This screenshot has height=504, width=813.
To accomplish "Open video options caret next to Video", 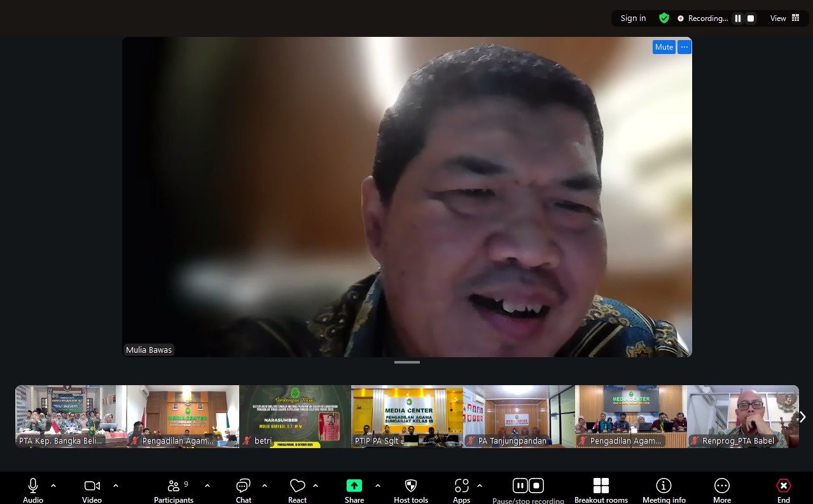I will coord(116,486).
